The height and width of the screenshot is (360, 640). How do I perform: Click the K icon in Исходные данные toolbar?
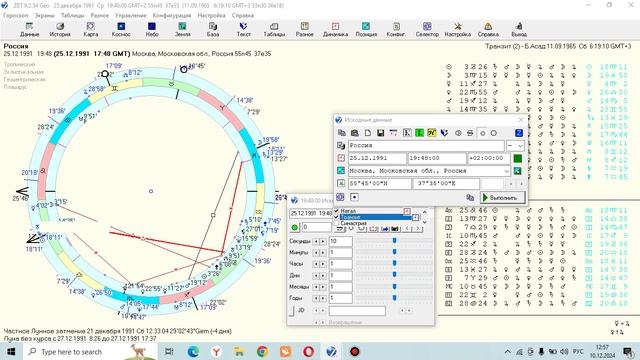pos(407,133)
